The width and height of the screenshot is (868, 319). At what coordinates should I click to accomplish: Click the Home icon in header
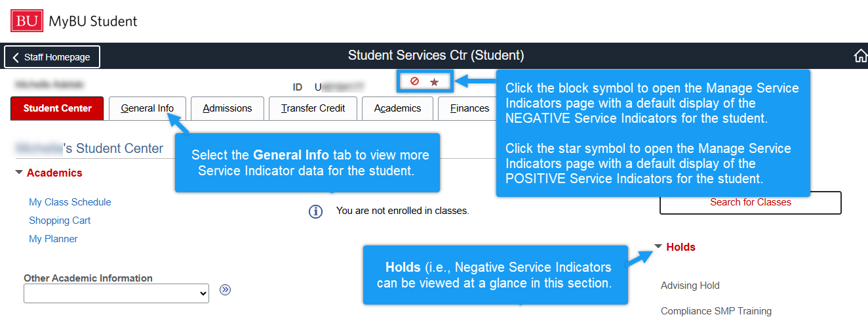[860, 56]
